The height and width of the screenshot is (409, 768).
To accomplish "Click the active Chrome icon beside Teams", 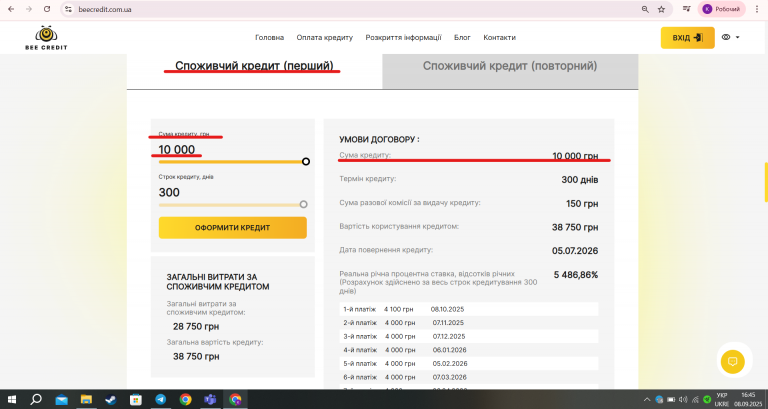I will pos(235,400).
